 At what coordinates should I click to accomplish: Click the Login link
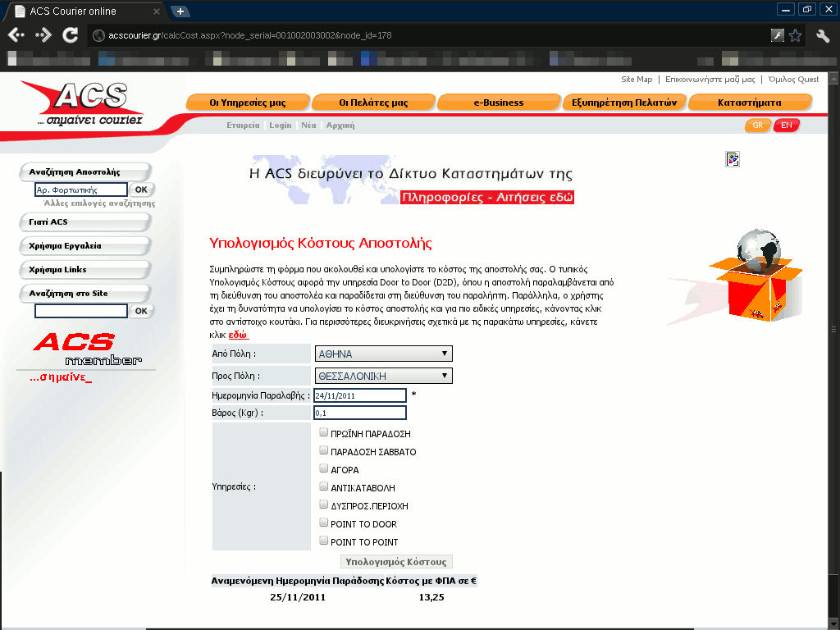(x=281, y=126)
